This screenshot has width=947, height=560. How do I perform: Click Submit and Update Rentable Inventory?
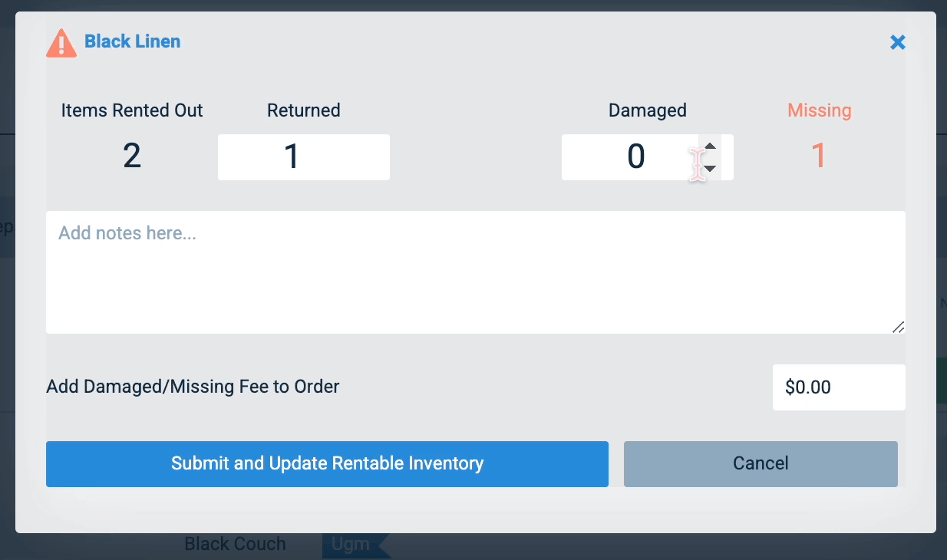[327, 463]
